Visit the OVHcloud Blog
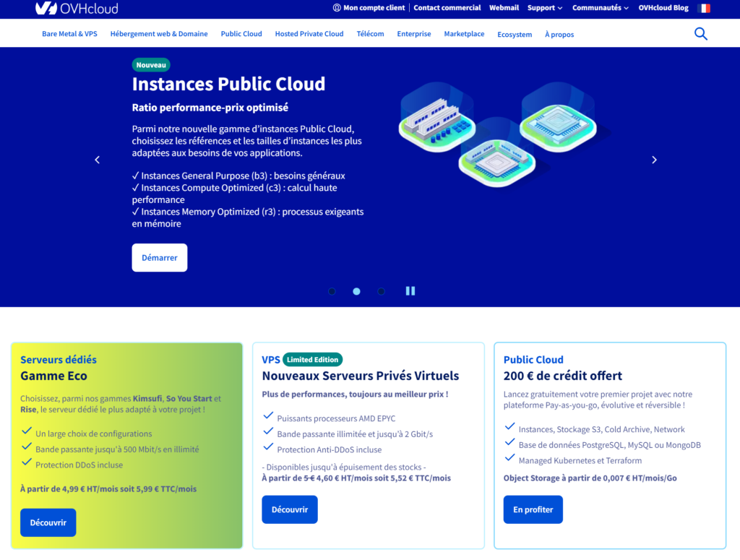This screenshot has height=560, width=740. pos(663,8)
